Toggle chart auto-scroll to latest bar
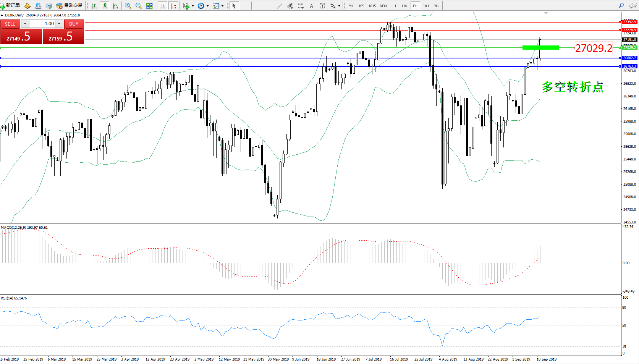Image resolution: width=639 pixels, height=364 pixels. click(x=163, y=6)
